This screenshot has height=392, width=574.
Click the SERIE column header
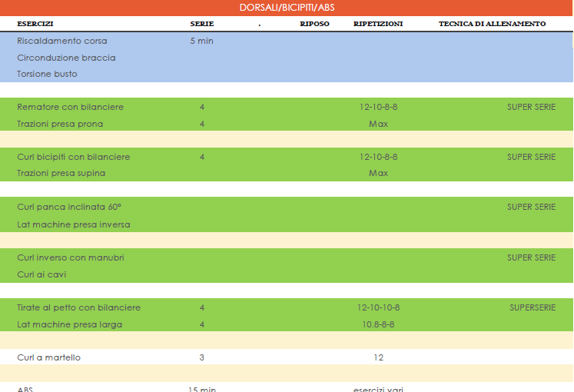pyautogui.click(x=202, y=24)
